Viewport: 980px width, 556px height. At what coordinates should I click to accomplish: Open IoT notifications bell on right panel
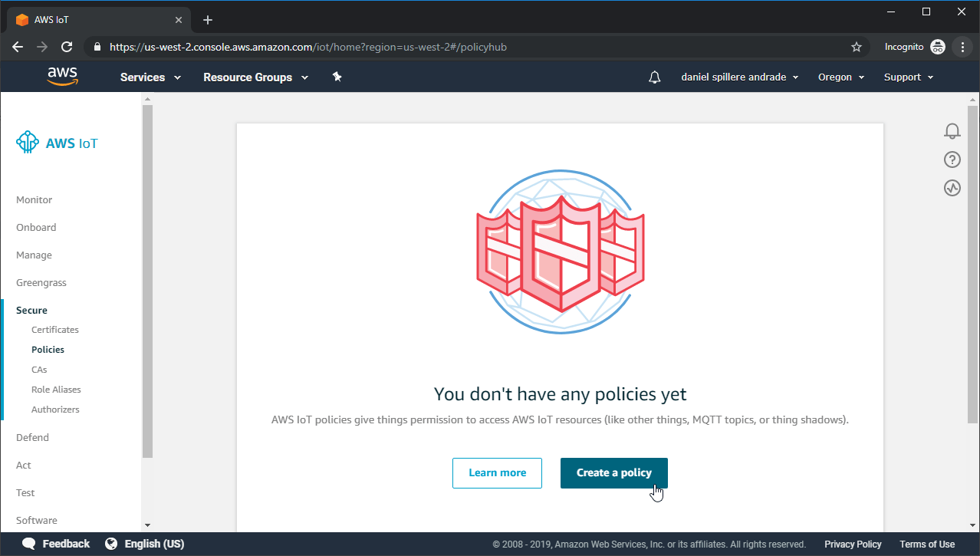952,131
